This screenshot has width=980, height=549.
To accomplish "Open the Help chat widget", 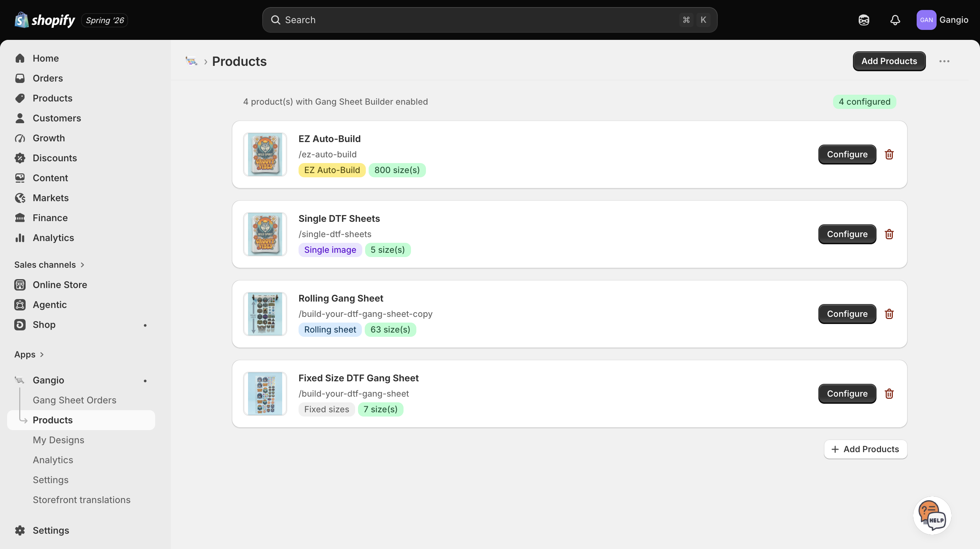I will [932, 516].
